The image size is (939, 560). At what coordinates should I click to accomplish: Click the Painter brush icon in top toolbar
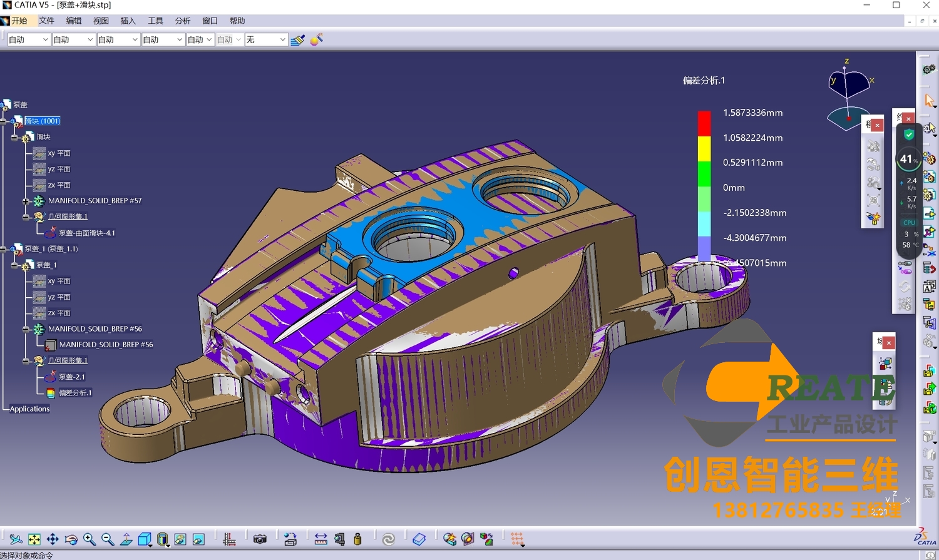298,40
